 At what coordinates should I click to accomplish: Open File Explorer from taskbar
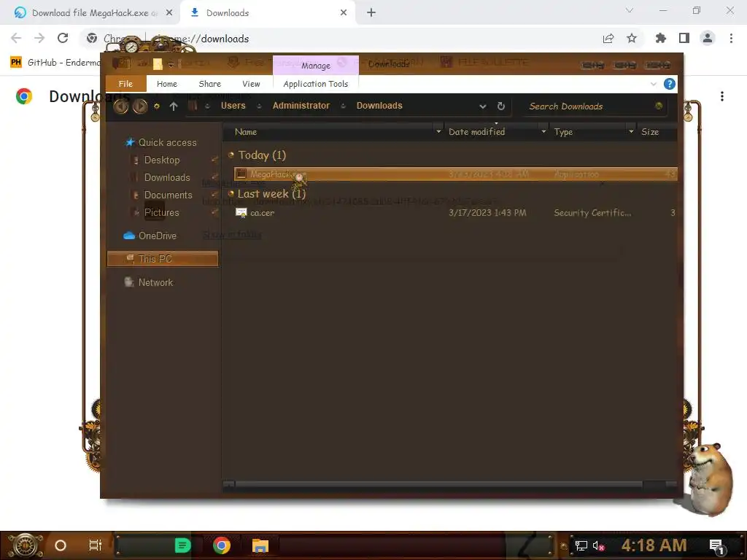pyautogui.click(x=260, y=545)
